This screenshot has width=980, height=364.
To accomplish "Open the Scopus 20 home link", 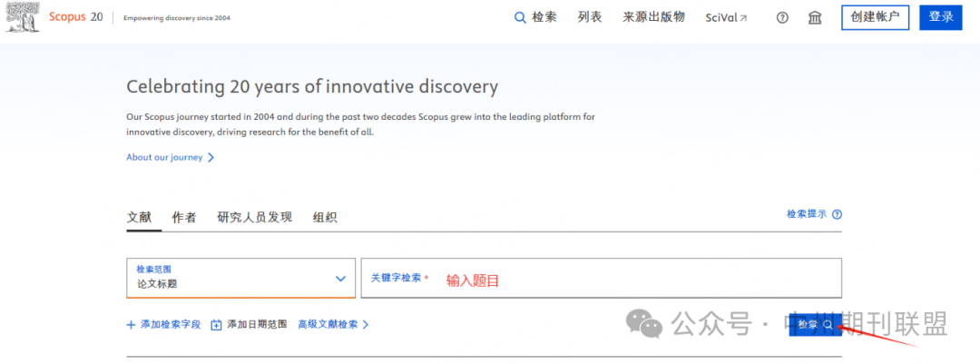I will [x=75, y=17].
